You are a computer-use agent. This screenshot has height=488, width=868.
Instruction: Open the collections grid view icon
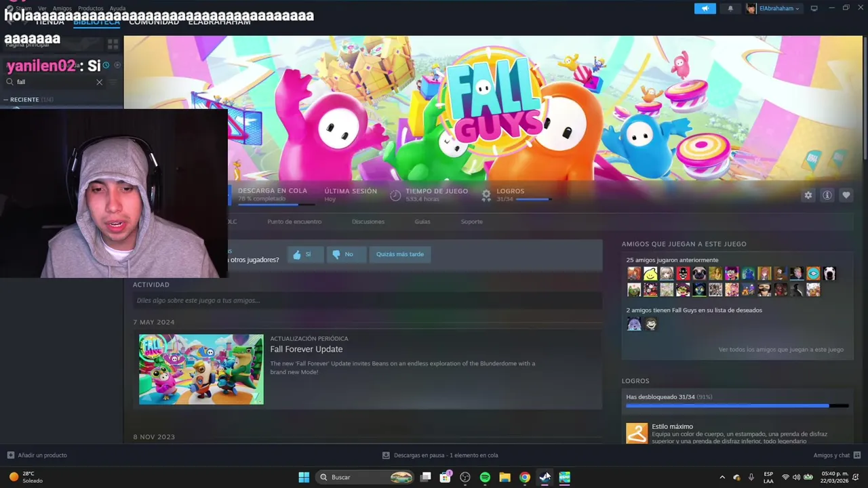113,44
